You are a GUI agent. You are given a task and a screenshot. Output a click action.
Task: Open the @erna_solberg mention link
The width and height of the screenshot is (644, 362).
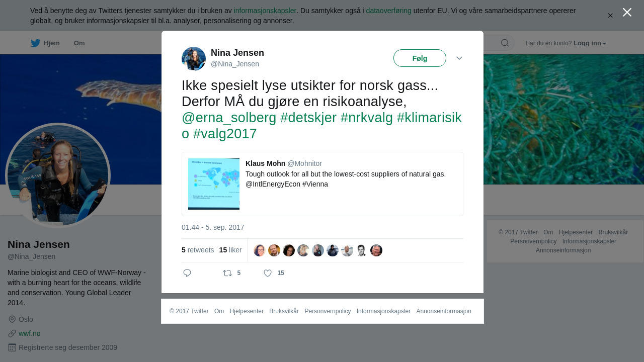(x=229, y=118)
